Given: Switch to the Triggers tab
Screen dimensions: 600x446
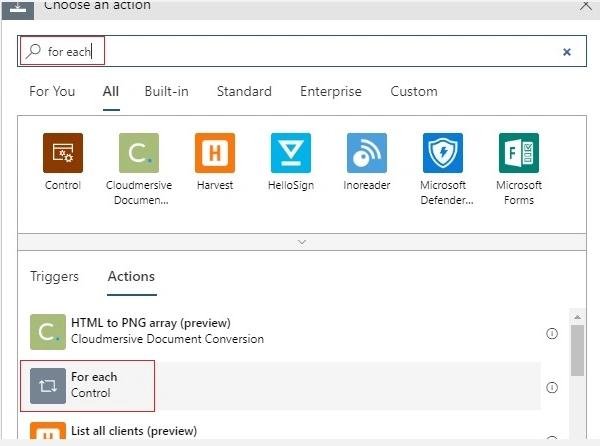Looking at the screenshot, I should point(54,276).
